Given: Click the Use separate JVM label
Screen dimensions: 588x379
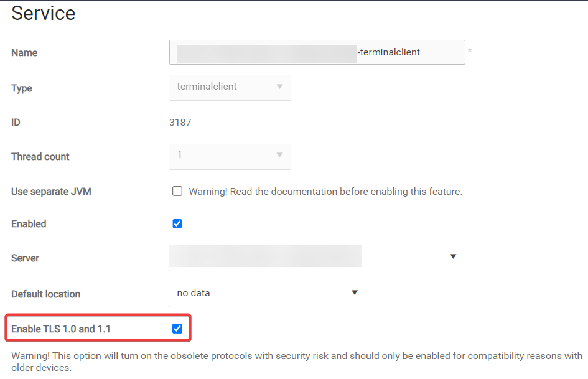Looking at the screenshot, I should tap(52, 192).
